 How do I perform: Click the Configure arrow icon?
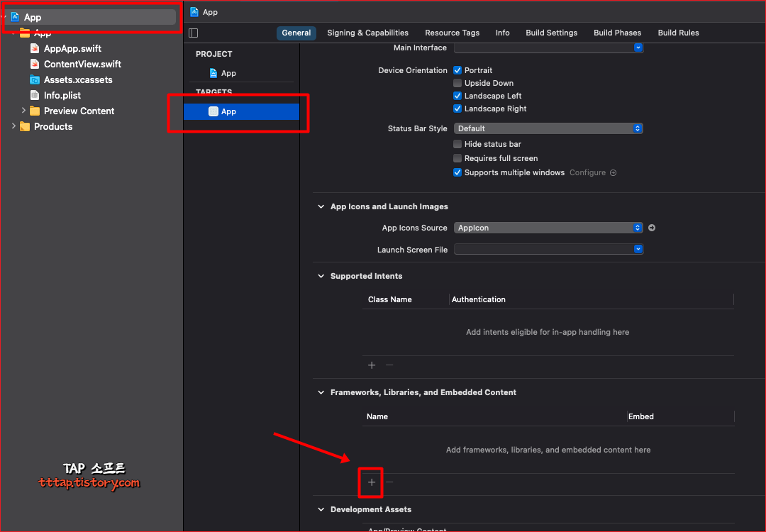613,172
